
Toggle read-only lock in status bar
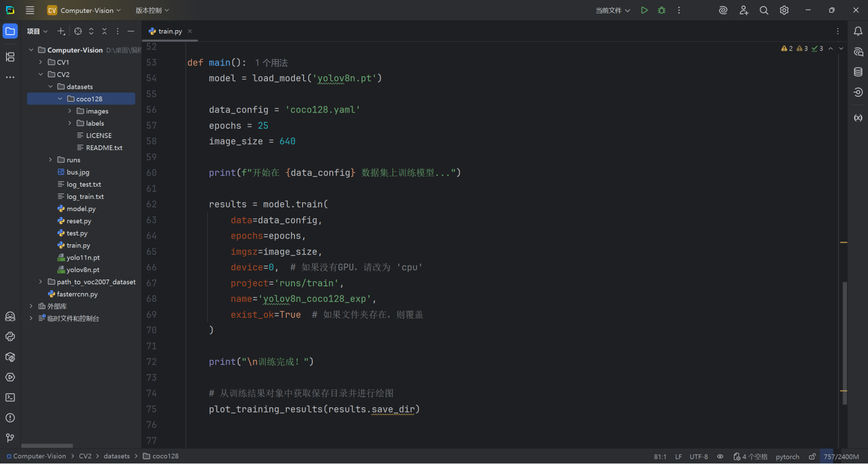coord(812,456)
